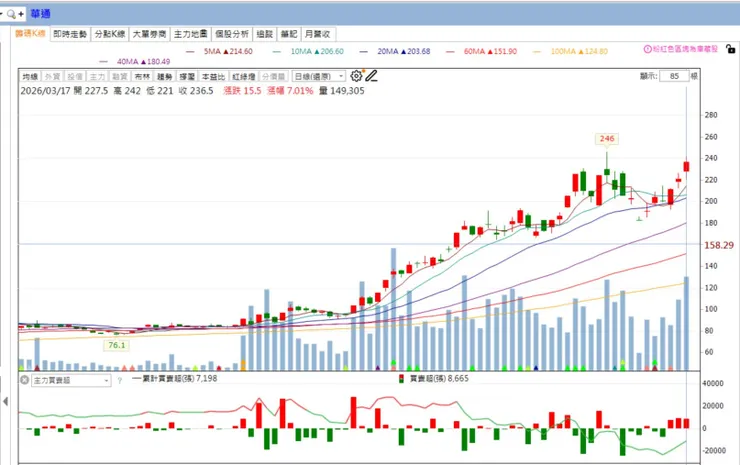Click the 買賣超(張) 8,665 legend
The width and height of the screenshot is (740, 465).
[x=434, y=379]
